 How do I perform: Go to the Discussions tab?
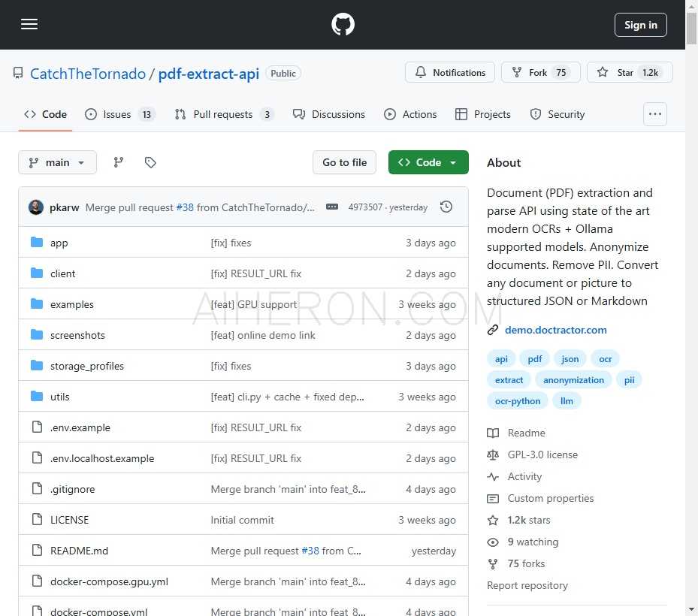pos(329,114)
